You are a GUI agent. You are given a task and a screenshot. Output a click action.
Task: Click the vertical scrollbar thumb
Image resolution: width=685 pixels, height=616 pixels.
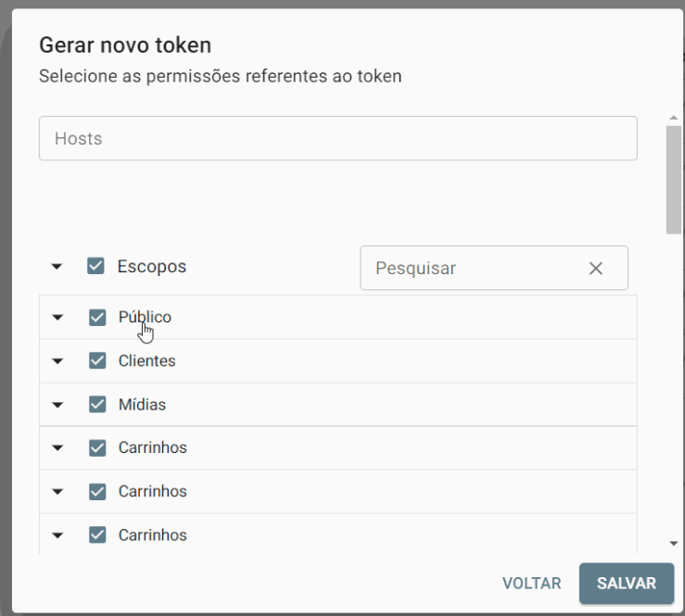674,181
